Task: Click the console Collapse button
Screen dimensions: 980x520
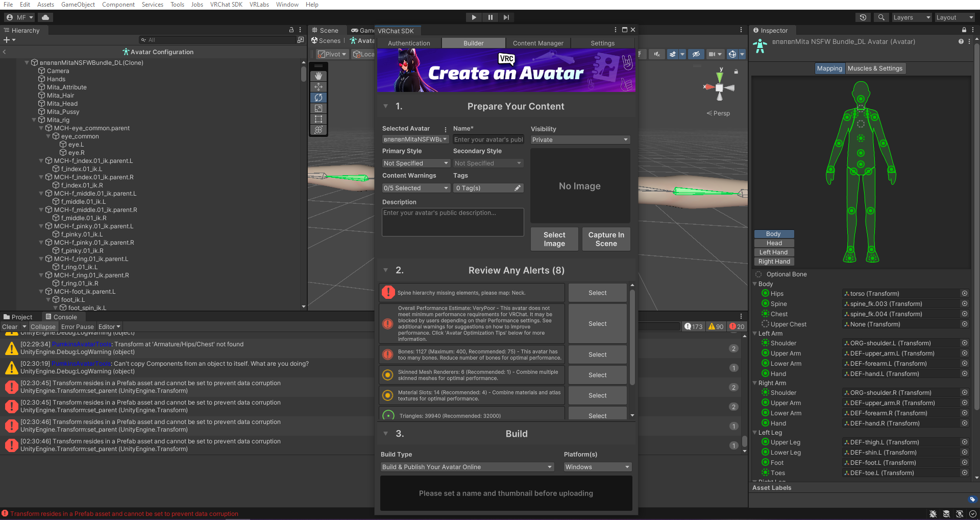Action: [x=43, y=327]
